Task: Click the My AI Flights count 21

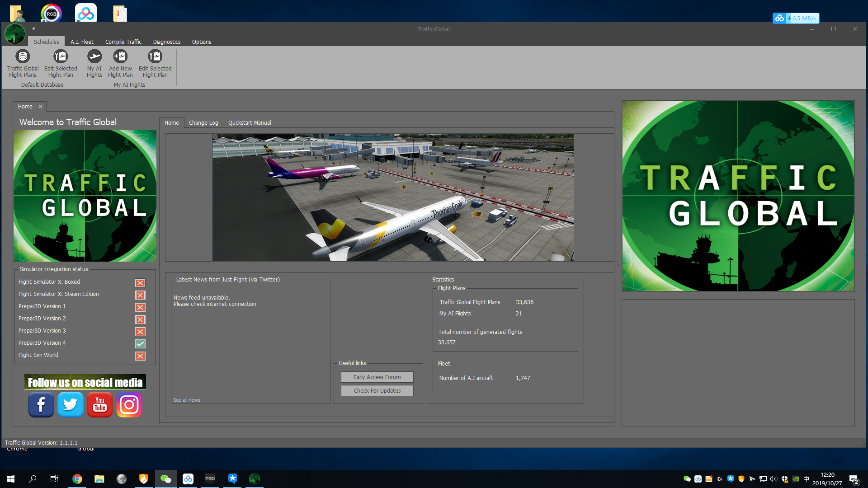Action: click(519, 314)
